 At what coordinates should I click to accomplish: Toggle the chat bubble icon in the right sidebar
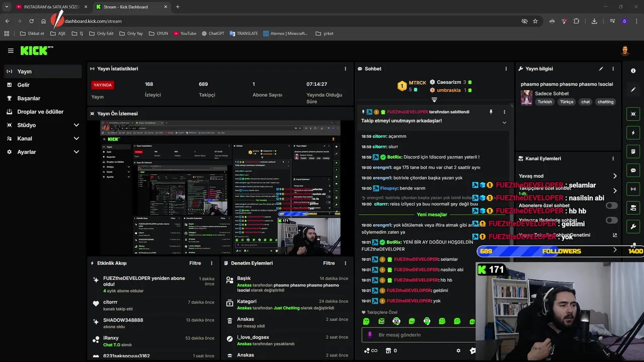pyautogui.click(x=633, y=170)
